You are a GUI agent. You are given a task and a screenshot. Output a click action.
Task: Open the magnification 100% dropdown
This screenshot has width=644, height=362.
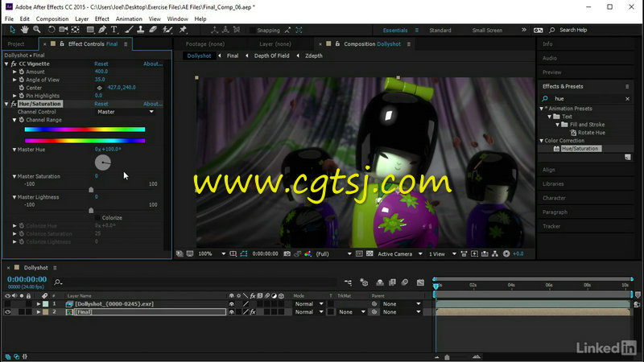212,254
